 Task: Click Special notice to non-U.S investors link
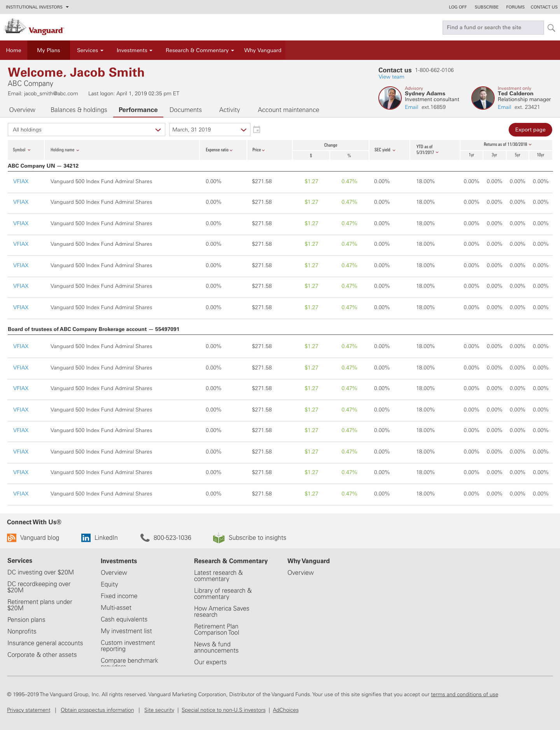[224, 710]
